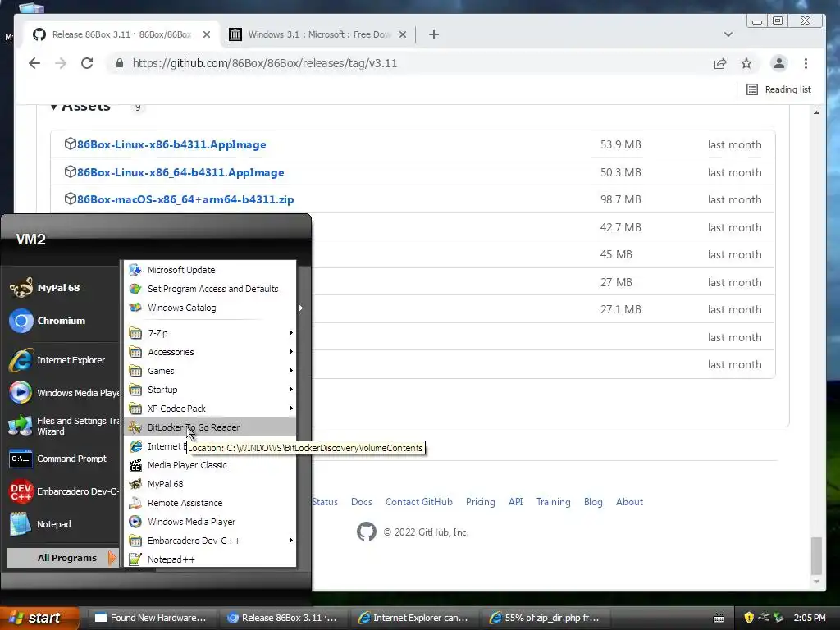This screenshot has height=630, width=840.
Task: Open Media Player Classic icon in programs list
Action: click(x=135, y=465)
